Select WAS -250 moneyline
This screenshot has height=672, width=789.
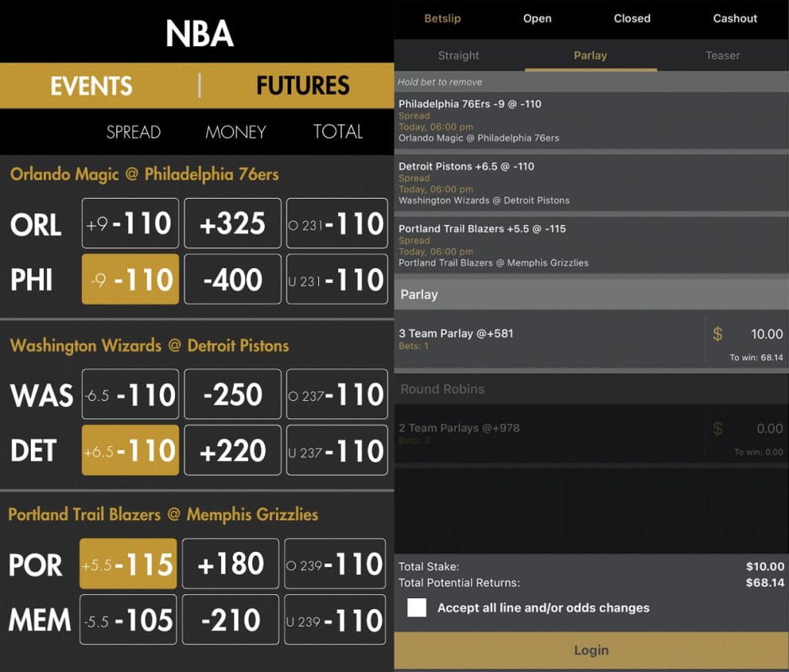[x=233, y=394]
